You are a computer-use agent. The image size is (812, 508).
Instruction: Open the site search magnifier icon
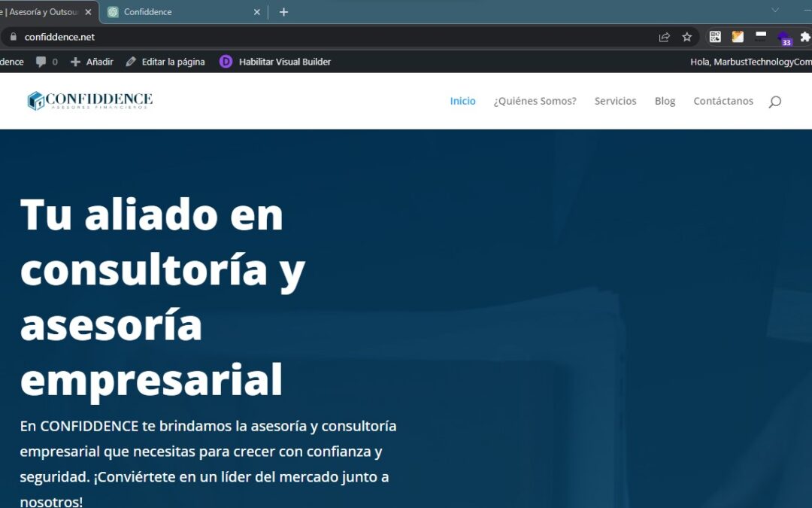774,101
